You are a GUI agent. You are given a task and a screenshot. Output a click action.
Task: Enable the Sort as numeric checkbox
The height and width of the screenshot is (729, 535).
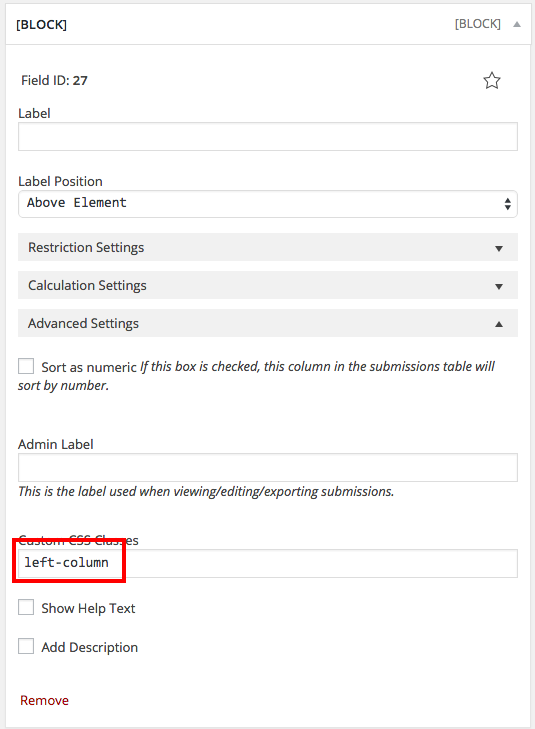click(x=26, y=366)
